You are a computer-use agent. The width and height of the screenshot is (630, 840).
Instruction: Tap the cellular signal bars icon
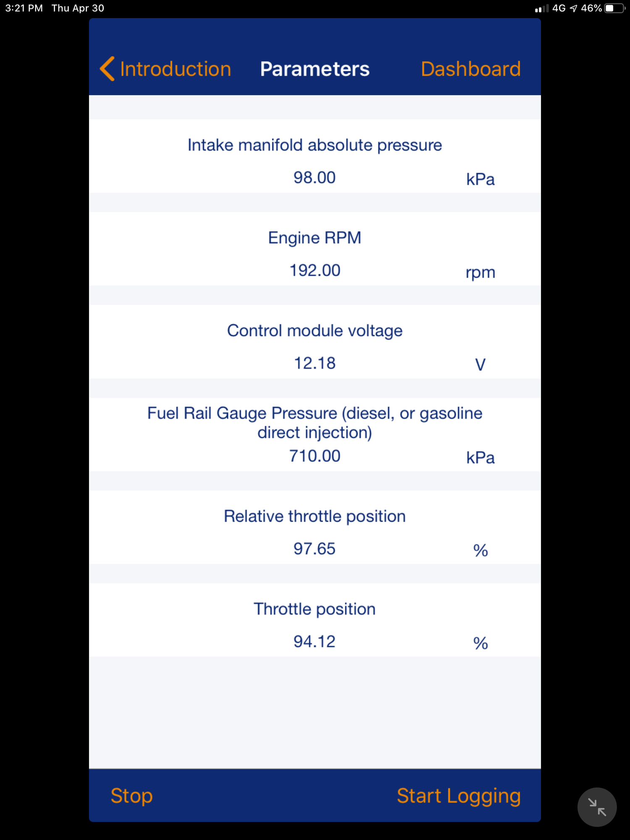542,8
